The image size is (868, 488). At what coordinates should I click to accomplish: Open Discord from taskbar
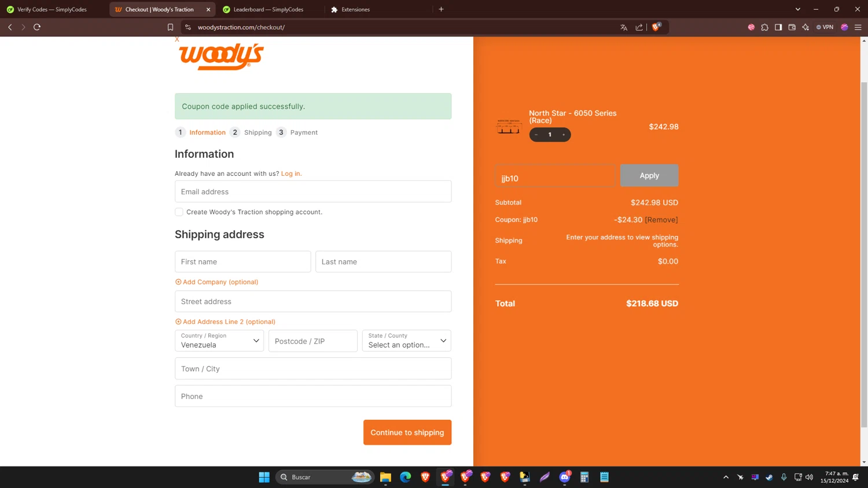pos(565,477)
